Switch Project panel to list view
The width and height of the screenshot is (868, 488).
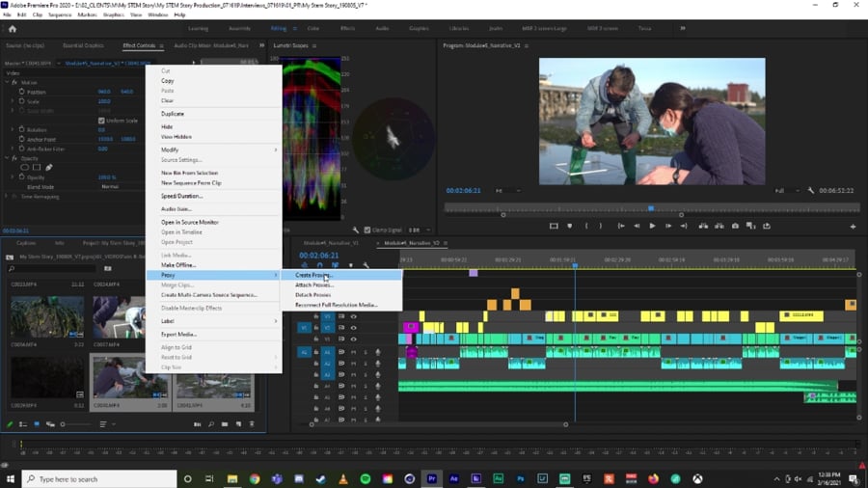point(23,424)
